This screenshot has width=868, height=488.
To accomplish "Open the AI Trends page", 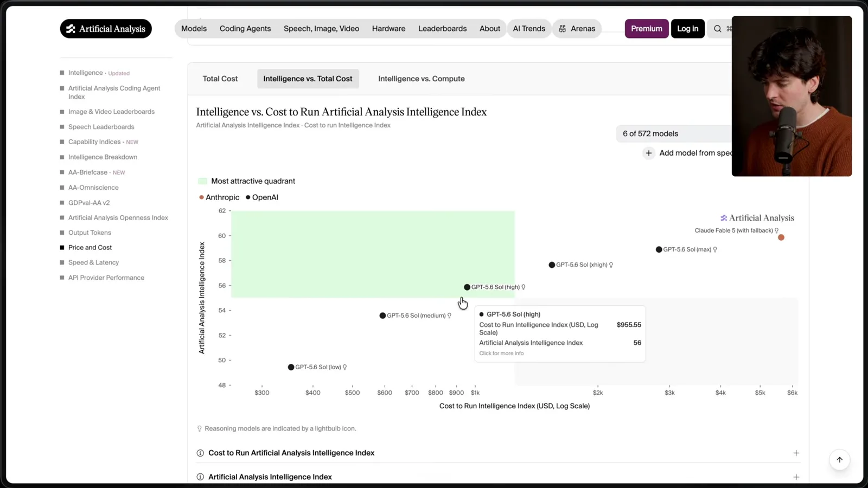I will [x=529, y=29].
